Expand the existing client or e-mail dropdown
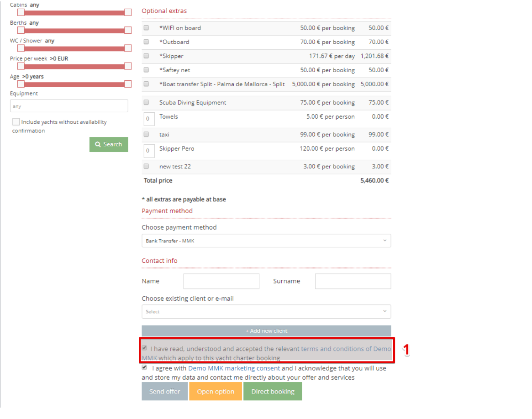Screen dimensions: 532x419 [266, 312]
